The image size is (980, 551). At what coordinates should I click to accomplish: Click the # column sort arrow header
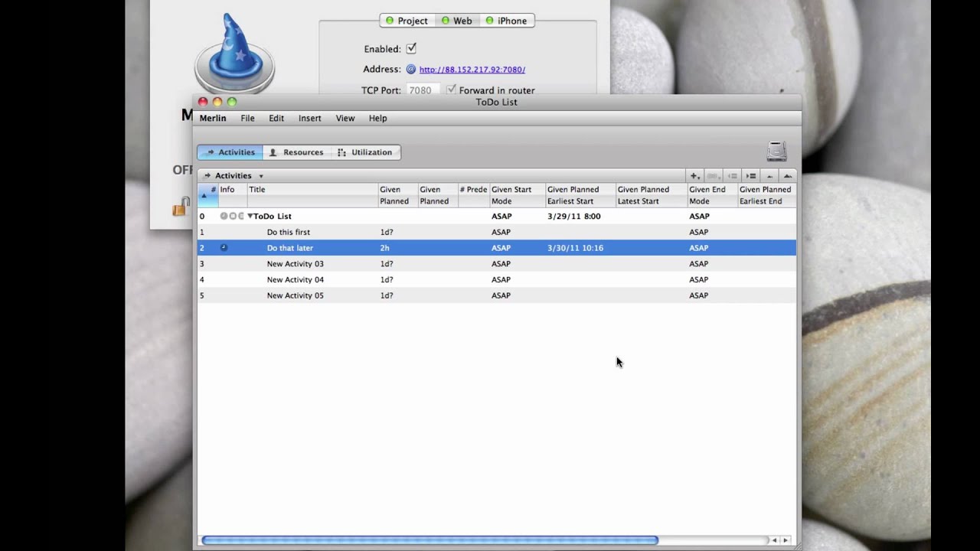click(208, 195)
